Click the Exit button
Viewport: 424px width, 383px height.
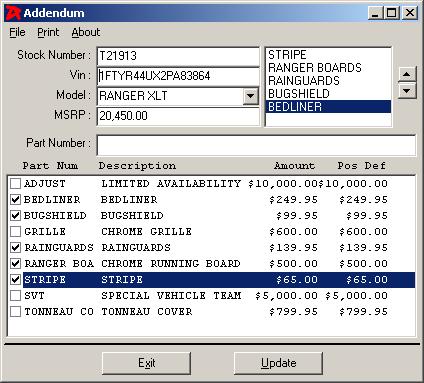(146, 363)
